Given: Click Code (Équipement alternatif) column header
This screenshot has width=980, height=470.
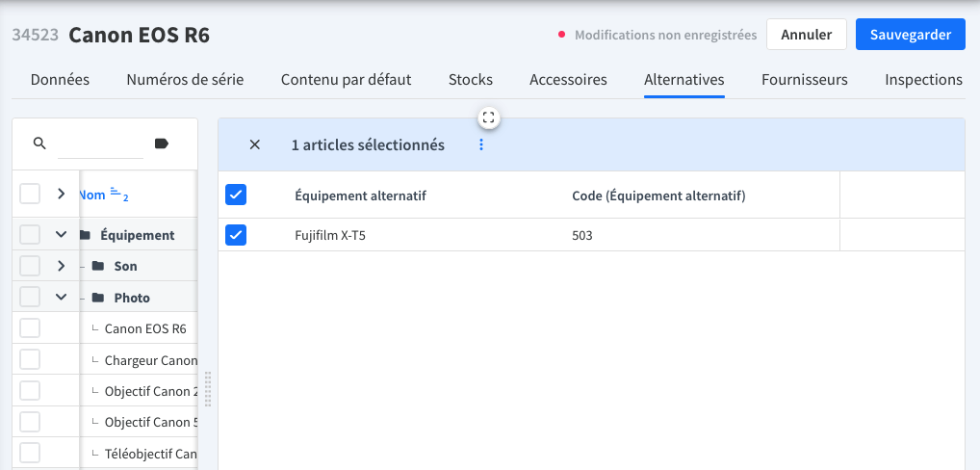Looking at the screenshot, I should tap(658, 196).
